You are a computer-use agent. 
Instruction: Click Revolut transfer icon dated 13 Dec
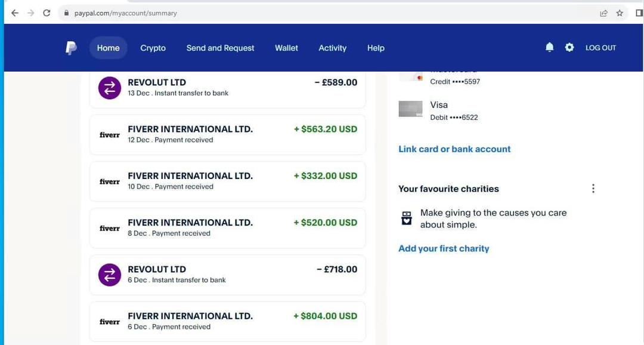point(110,88)
